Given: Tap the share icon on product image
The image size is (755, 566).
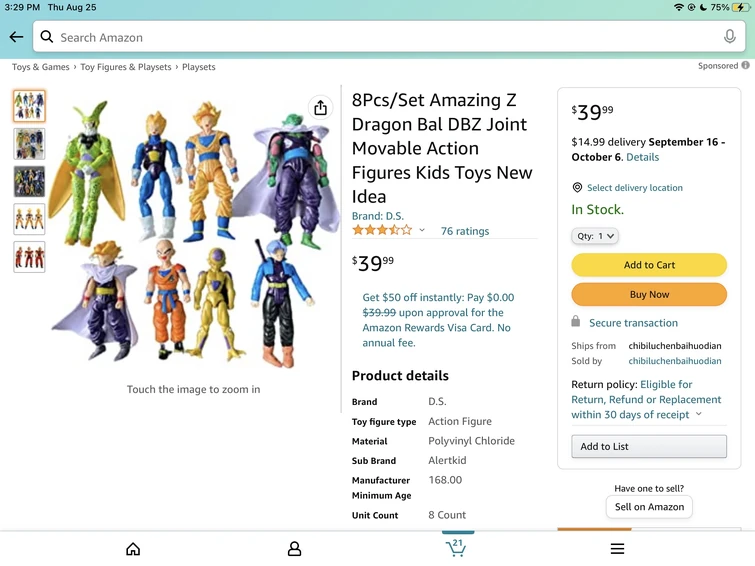Looking at the screenshot, I should tap(320, 108).
